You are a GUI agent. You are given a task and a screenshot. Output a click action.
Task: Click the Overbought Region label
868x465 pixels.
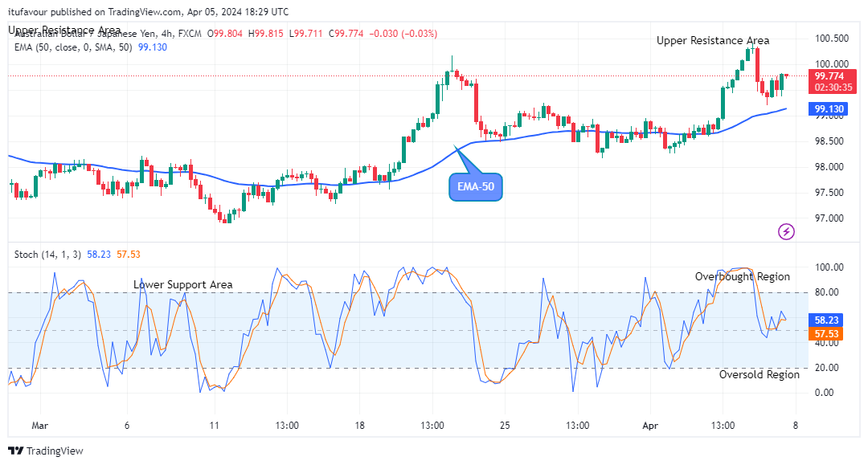click(743, 276)
